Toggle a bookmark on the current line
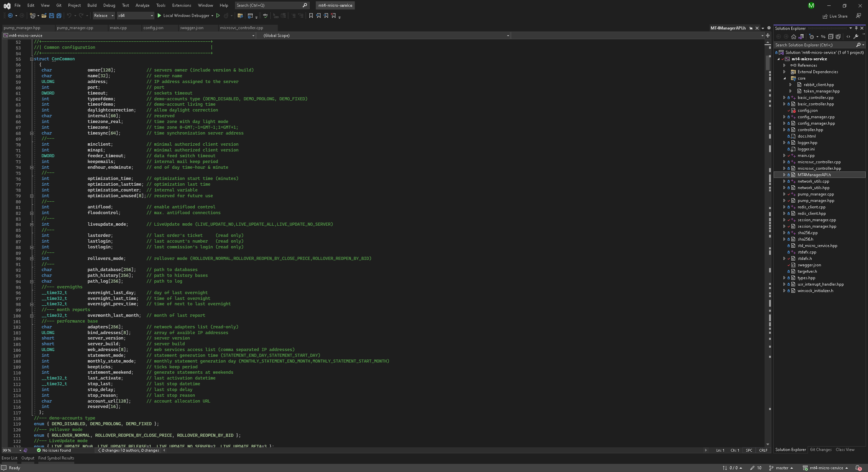 pos(311,16)
